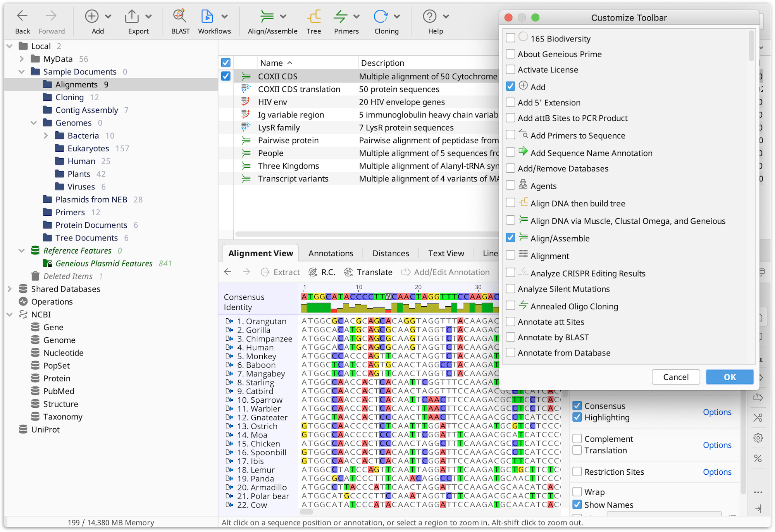This screenshot has height=532, width=775.
Task: Open Options link for Complement Translation
Action: click(x=717, y=445)
